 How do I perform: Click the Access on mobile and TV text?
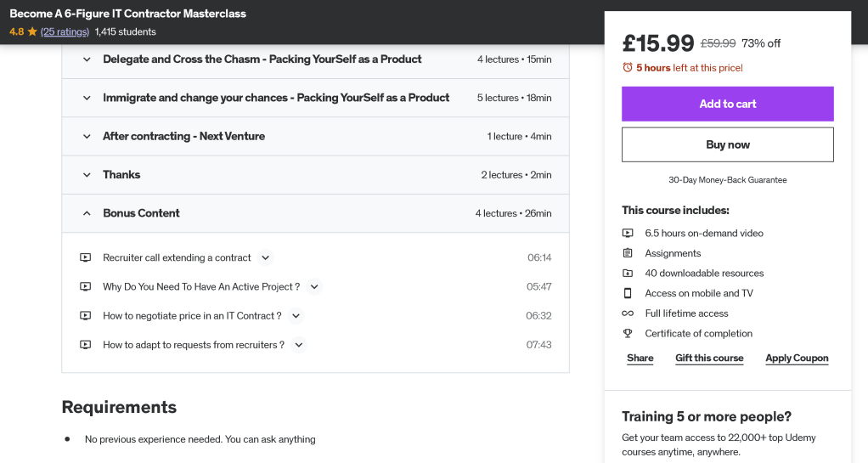(x=699, y=293)
